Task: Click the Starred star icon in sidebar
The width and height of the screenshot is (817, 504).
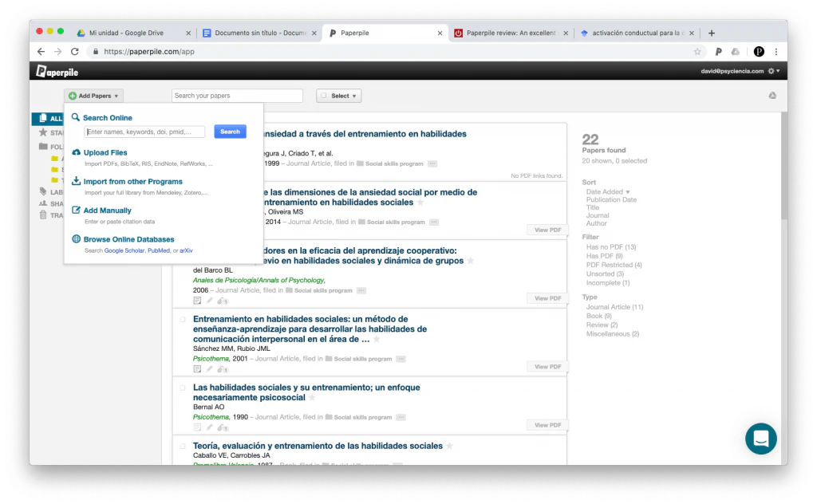Action: pyautogui.click(x=43, y=132)
